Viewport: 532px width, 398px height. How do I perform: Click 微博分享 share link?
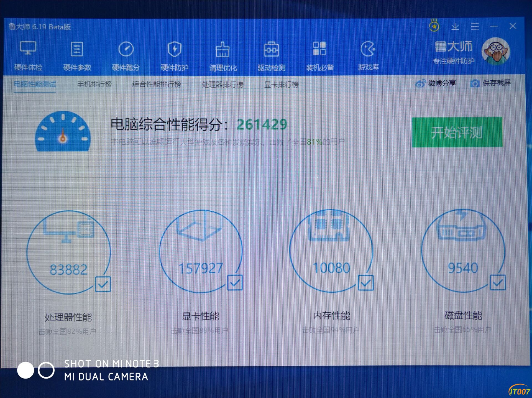pyautogui.click(x=442, y=83)
